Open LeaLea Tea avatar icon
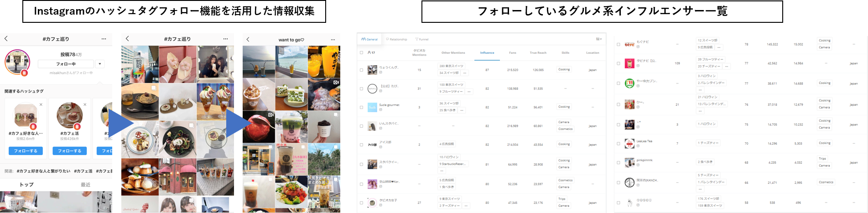The height and width of the screenshot is (213, 868). point(629,144)
